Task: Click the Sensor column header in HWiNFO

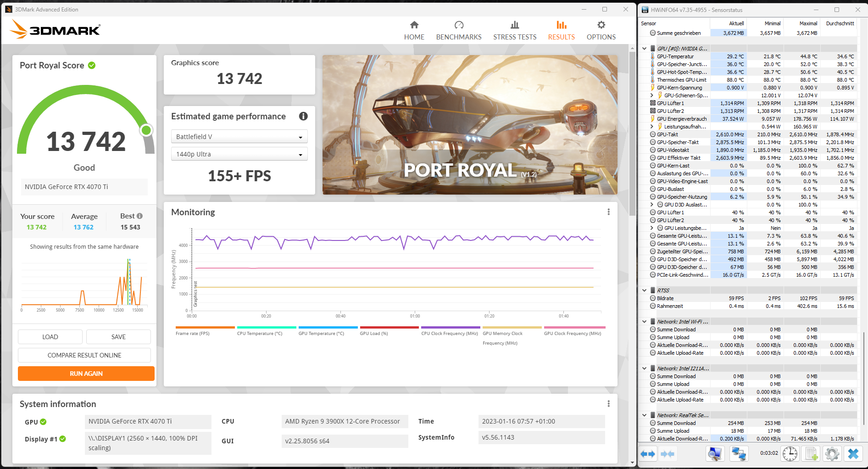Action: pos(674,23)
